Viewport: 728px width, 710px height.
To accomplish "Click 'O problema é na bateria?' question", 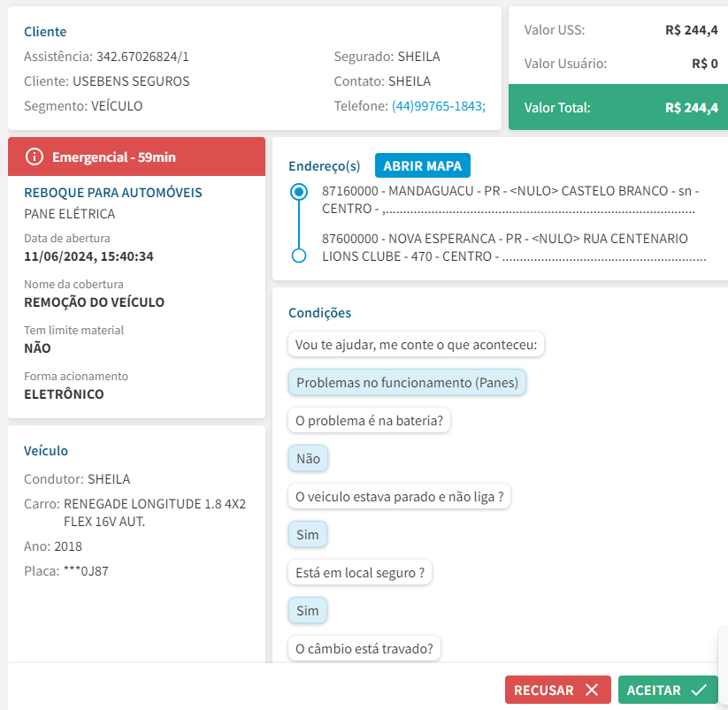I will point(369,421).
